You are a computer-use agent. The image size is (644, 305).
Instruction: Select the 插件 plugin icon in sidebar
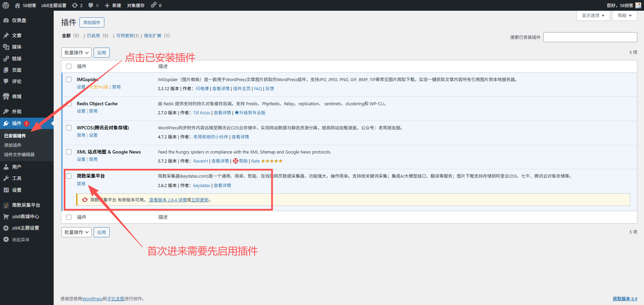pos(6,123)
